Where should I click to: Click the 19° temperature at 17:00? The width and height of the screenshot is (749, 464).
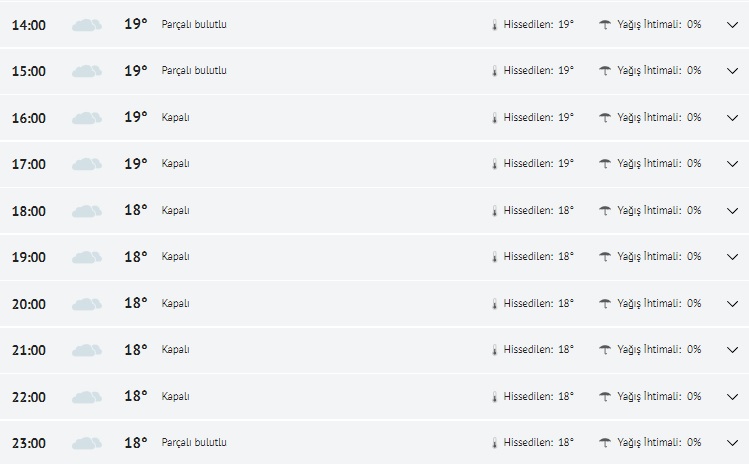tap(136, 163)
